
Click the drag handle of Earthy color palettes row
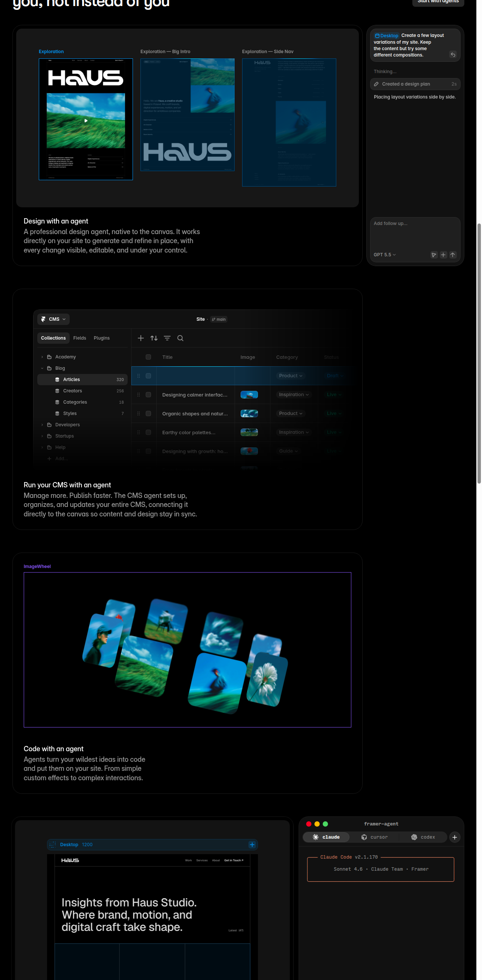(x=139, y=433)
